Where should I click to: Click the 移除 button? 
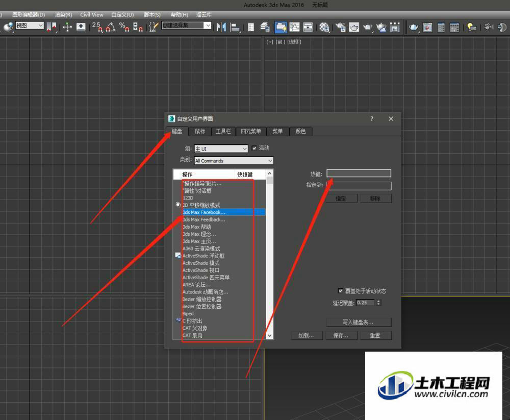click(375, 199)
